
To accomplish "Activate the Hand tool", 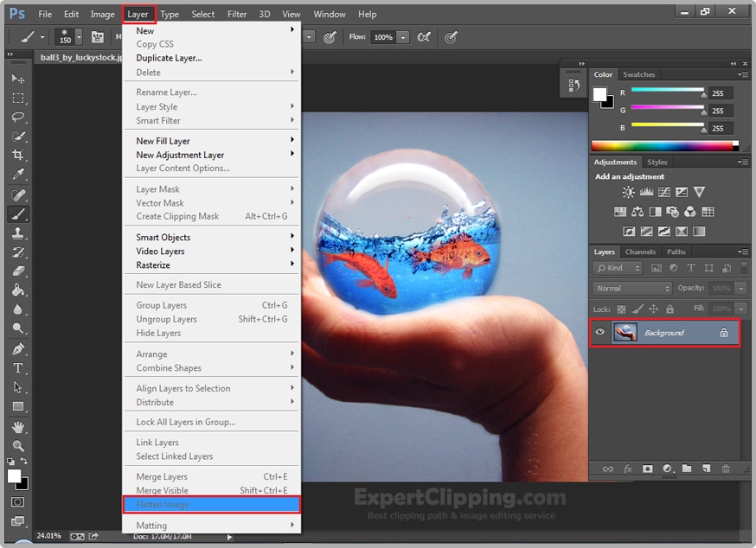I will (x=17, y=427).
